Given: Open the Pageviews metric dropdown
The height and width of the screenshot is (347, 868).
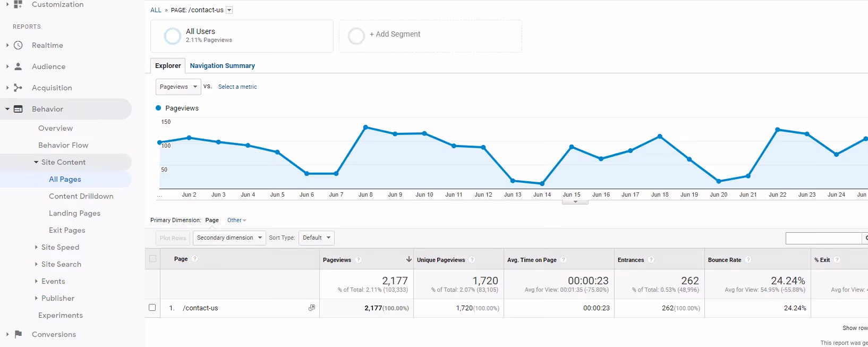Looking at the screenshot, I should [178, 87].
